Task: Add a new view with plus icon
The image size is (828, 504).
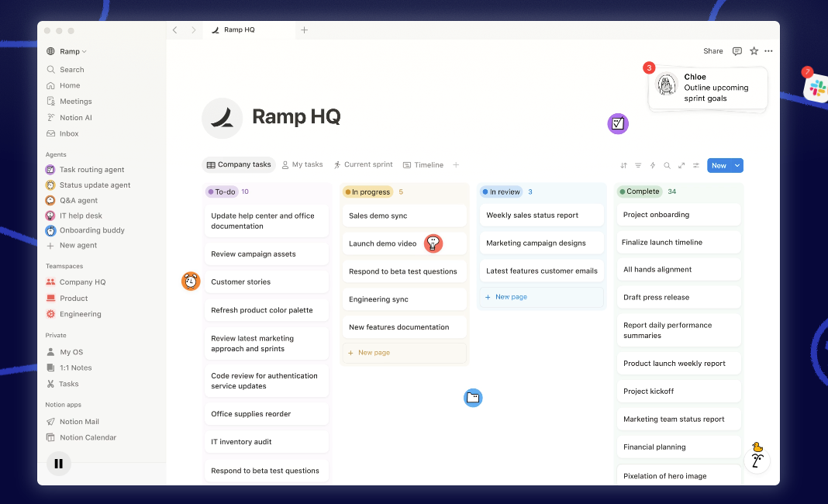Action: (x=456, y=164)
